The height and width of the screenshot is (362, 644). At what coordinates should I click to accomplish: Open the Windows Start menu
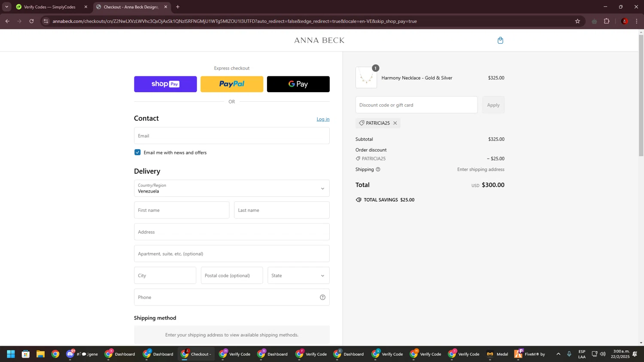11,354
